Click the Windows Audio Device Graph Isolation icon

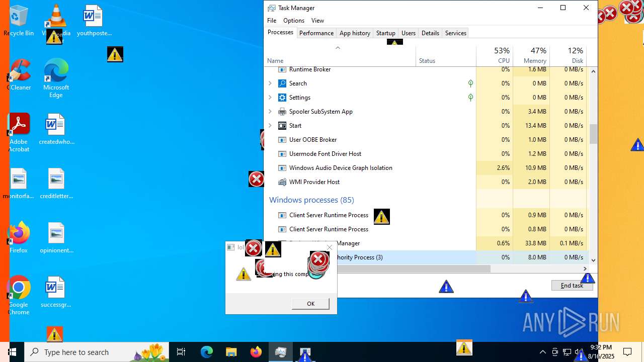(282, 168)
